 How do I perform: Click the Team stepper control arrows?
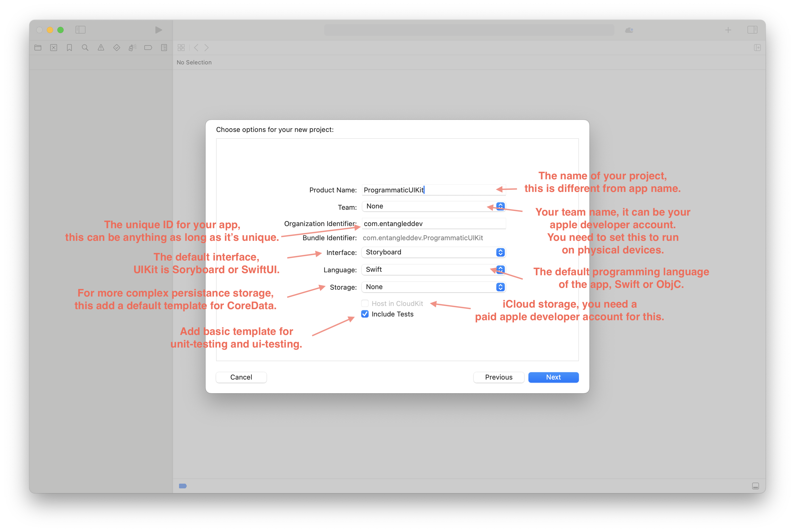click(x=501, y=206)
